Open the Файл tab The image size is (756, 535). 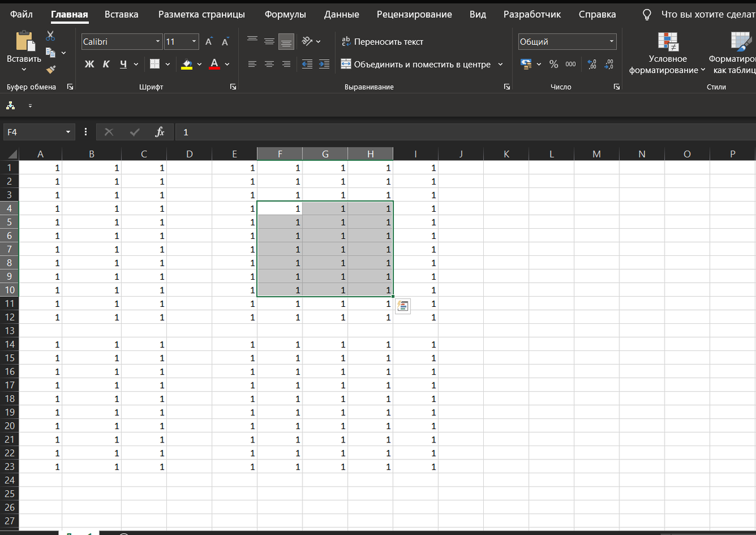pyautogui.click(x=22, y=14)
